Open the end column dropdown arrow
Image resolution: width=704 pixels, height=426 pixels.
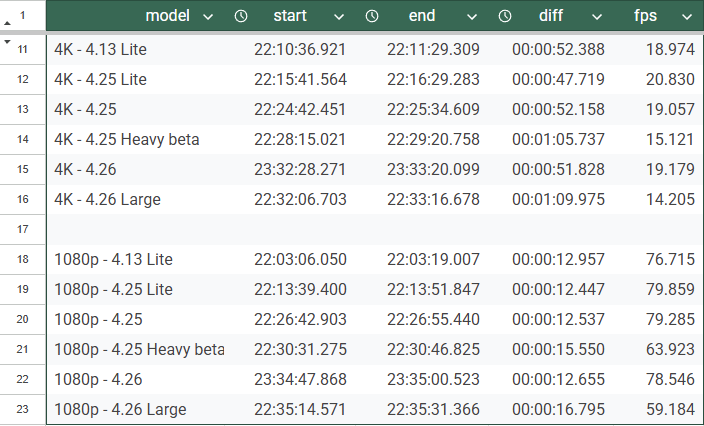pyautogui.click(x=470, y=17)
